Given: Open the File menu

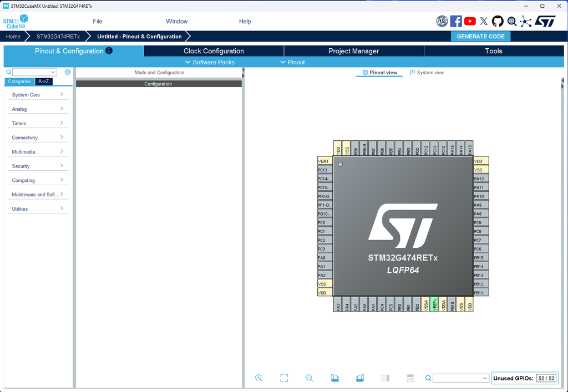Looking at the screenshot, I should 98,22.
